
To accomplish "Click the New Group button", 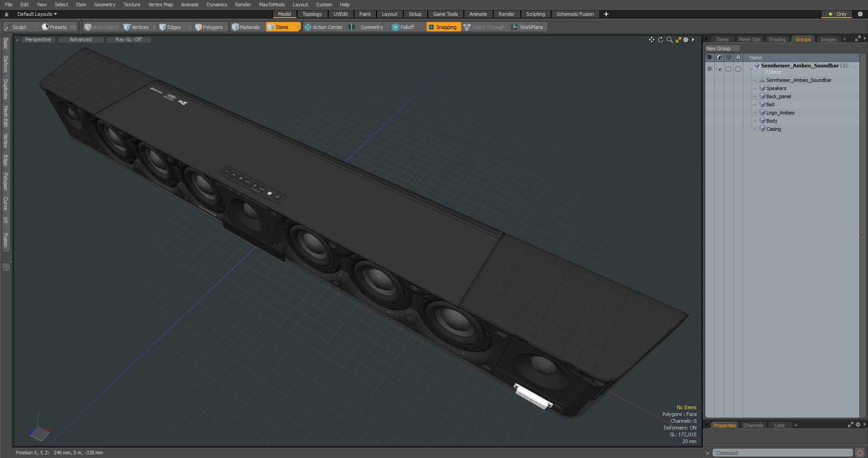I will tap(722, 48).
